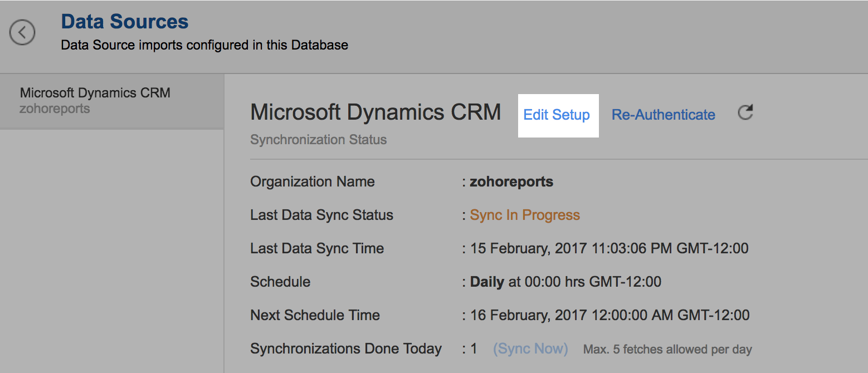Click the Last Data Sync Time value
The width and height of the screenshot is (868, 373).
[x=609, y=248]
